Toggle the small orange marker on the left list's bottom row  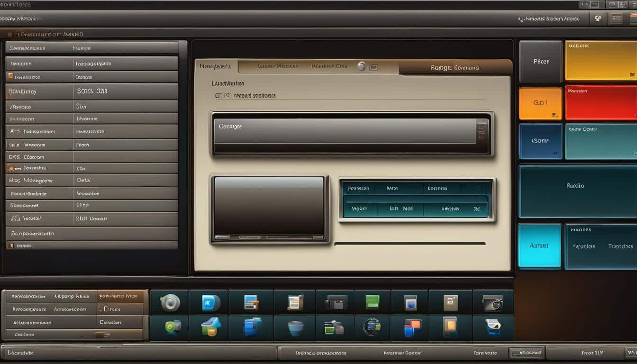[x=10, y=246]
